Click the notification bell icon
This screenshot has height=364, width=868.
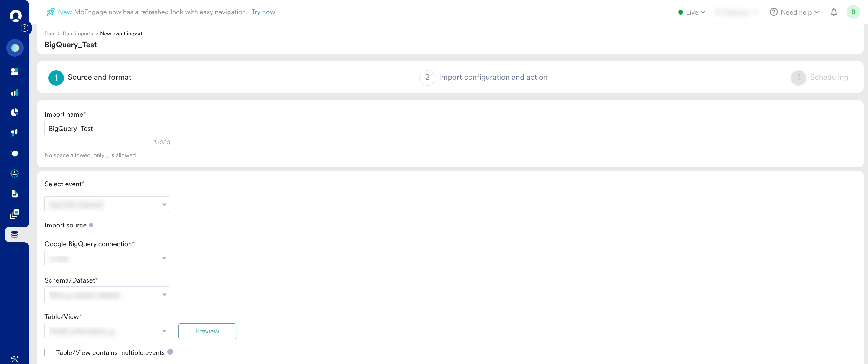click(833, 12)
